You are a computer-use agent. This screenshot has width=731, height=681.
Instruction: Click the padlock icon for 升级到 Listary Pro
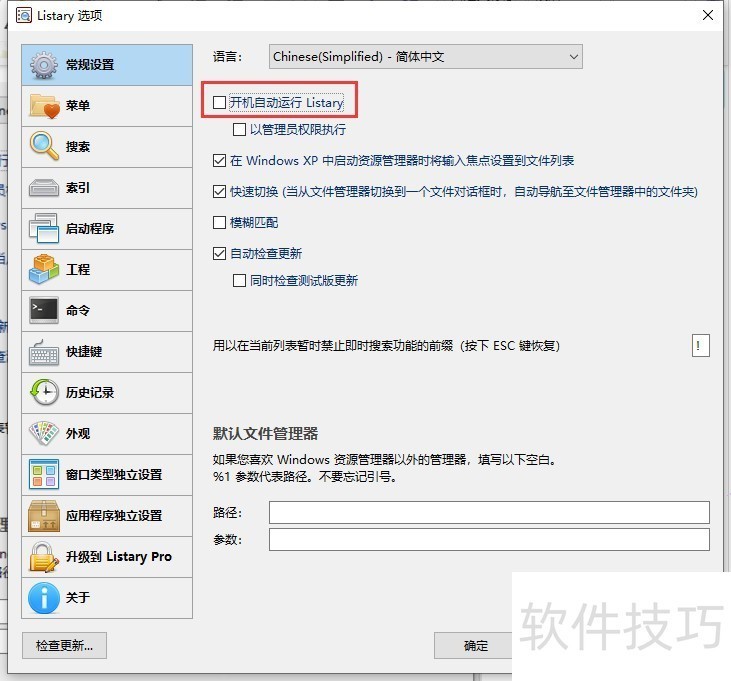[44, 557]
